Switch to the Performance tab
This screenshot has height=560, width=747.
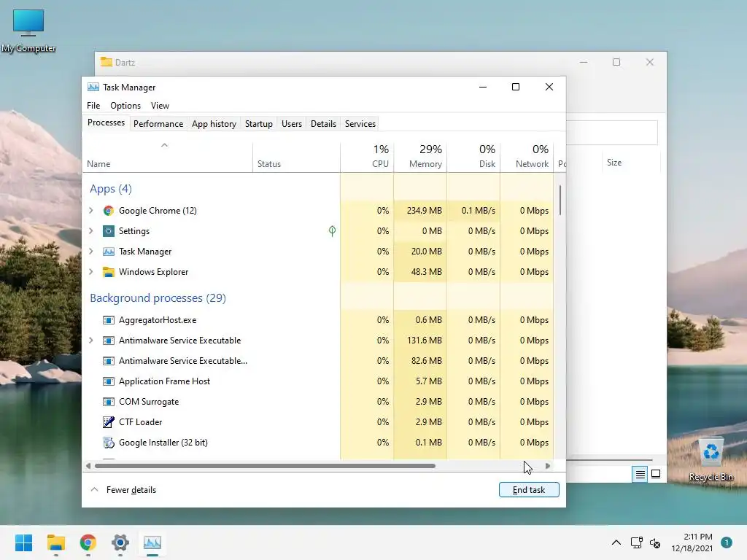158,124
